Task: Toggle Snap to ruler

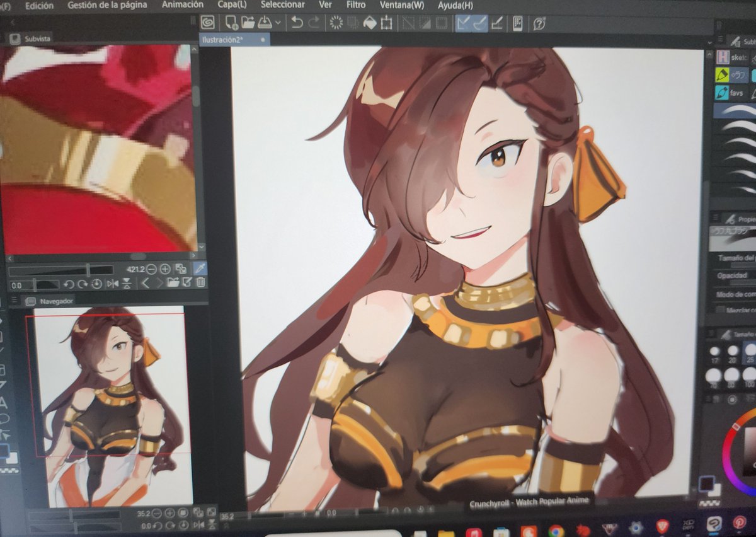Action: pyautogui.click(x=463, y=23)
